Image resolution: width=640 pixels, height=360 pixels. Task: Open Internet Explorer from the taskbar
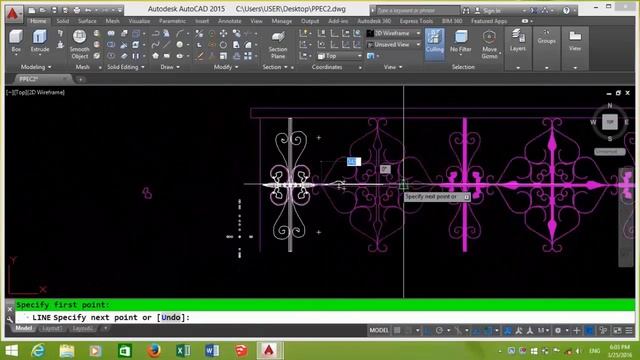[x=38, y=351]
